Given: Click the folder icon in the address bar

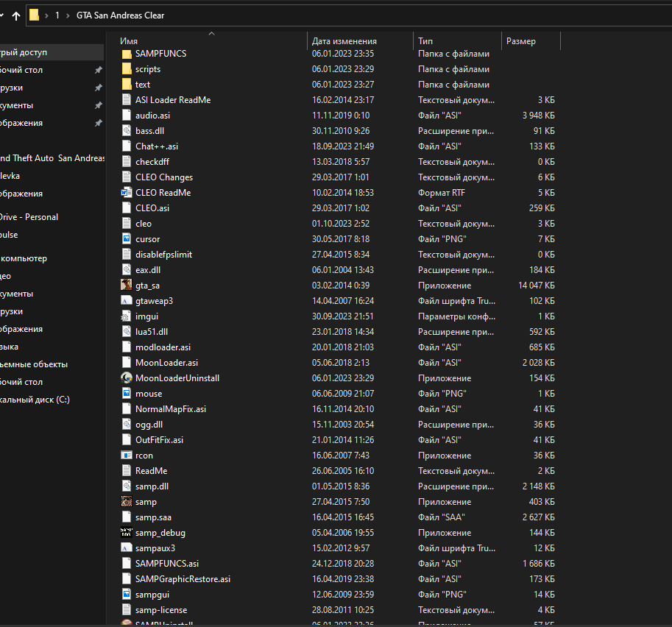Looking at the screenshot, I should [34, 15].
